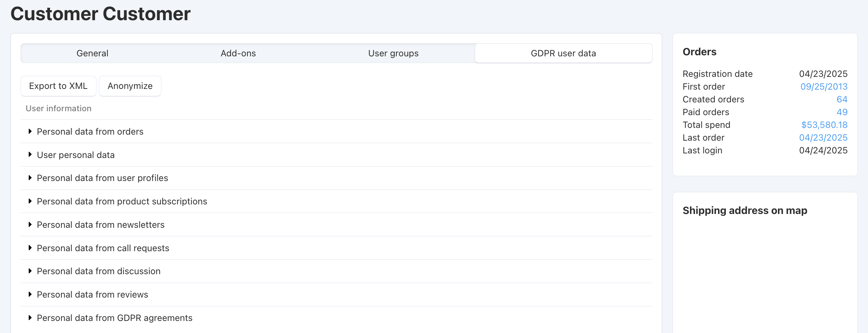Select the registration date value 04/23/2025

click(823, 74)
